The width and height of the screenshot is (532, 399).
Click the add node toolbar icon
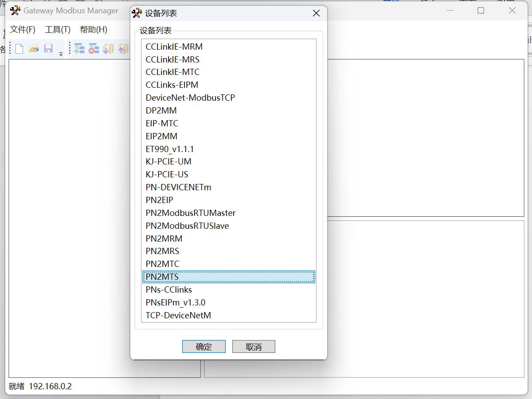[79, 49]
